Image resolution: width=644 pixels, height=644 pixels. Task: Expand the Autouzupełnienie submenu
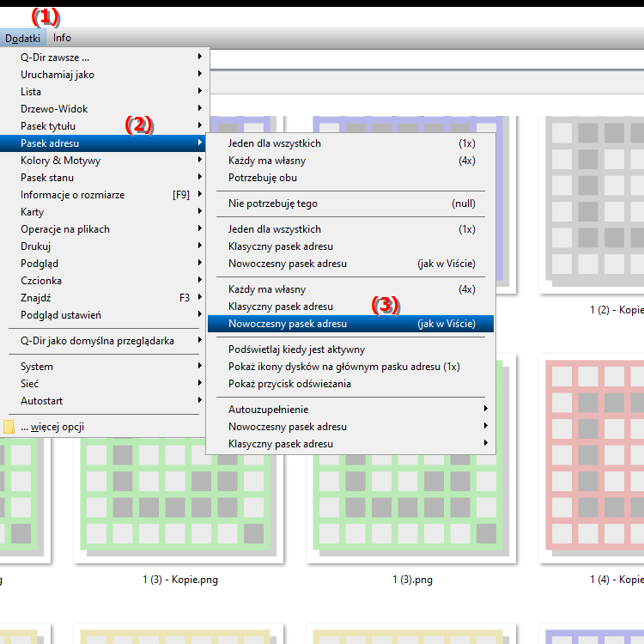coord(350,410)
